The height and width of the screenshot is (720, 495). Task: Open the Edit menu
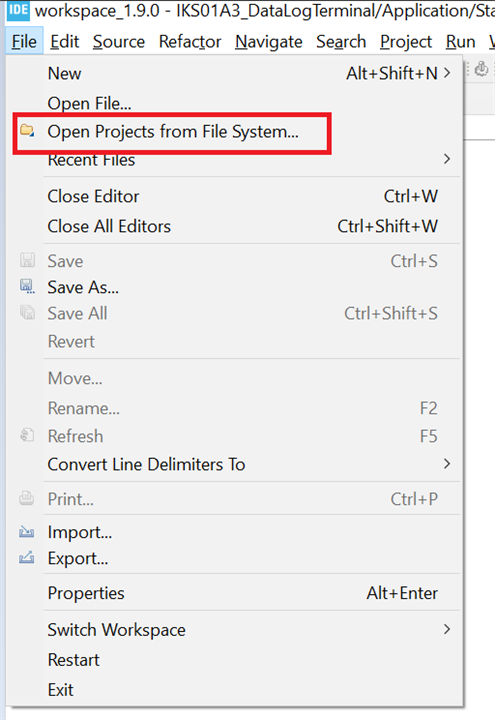coord(64,42)
